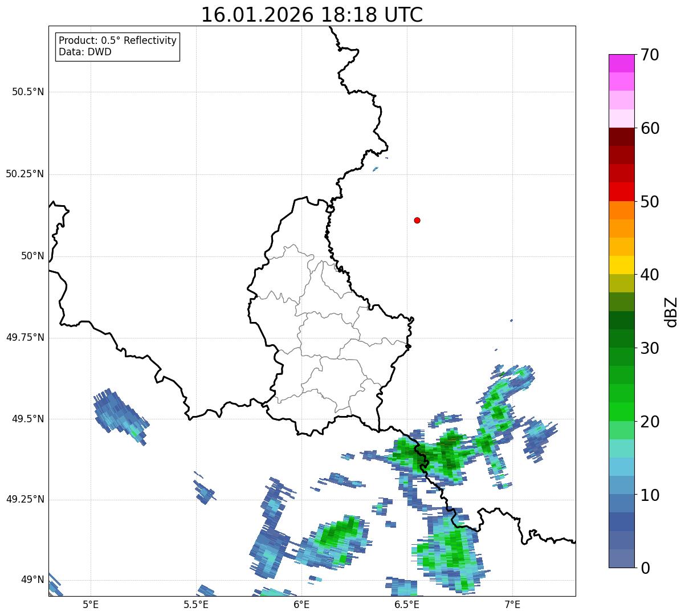685x616 pixels.
Task: Click the red station marker dot
Action: 417,220
